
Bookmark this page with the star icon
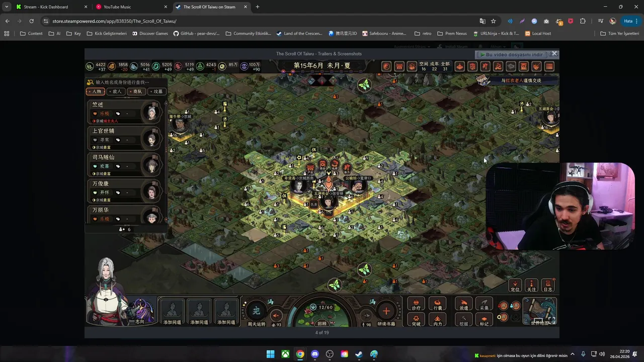tap(494, 21)
